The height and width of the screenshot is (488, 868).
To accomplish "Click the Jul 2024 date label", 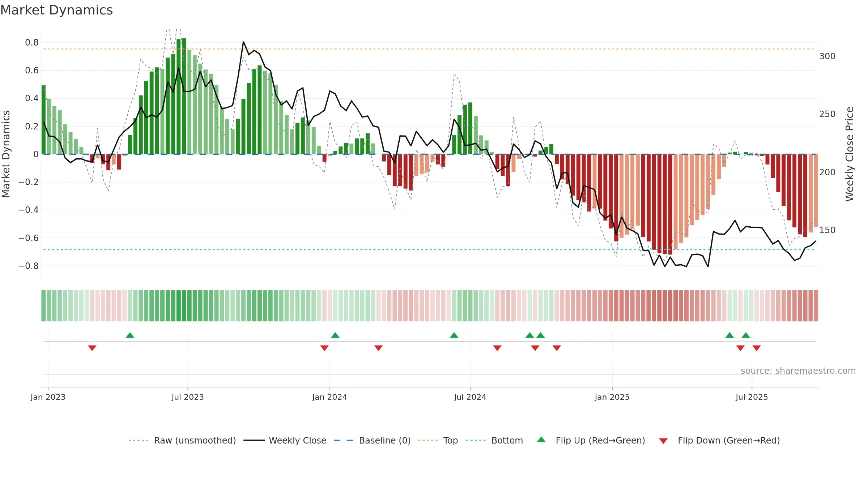I will [x=470, y=397].
